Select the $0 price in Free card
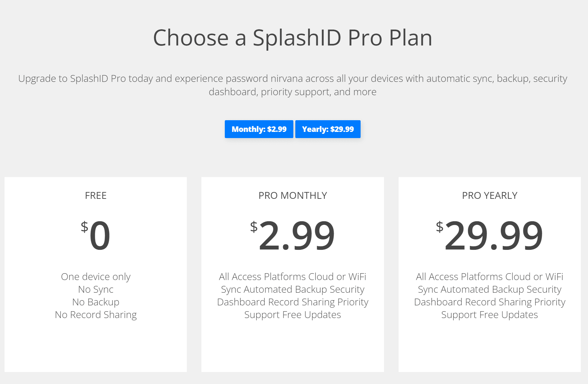Viewport: 588px width, 384px height. (x=96, y=236)
